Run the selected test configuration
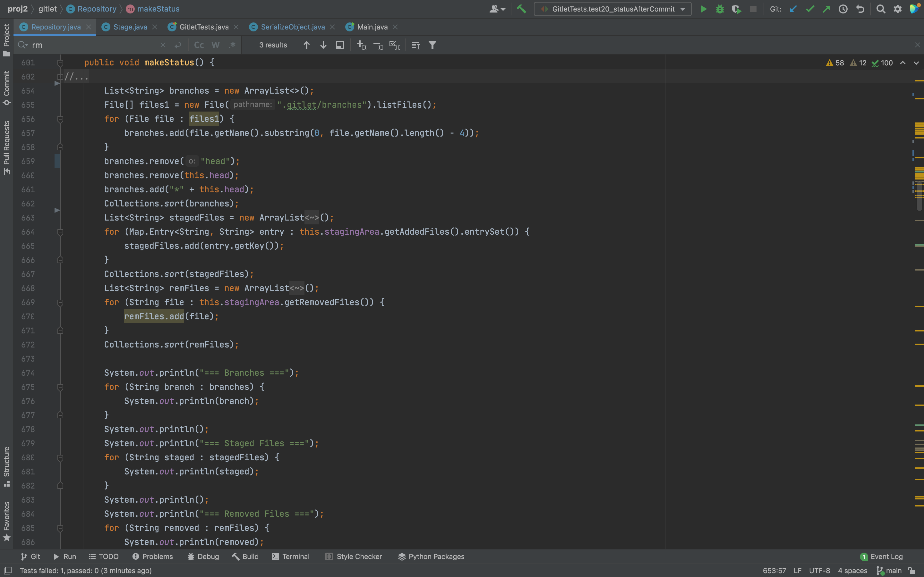The image size is (924, 577). 703,9
